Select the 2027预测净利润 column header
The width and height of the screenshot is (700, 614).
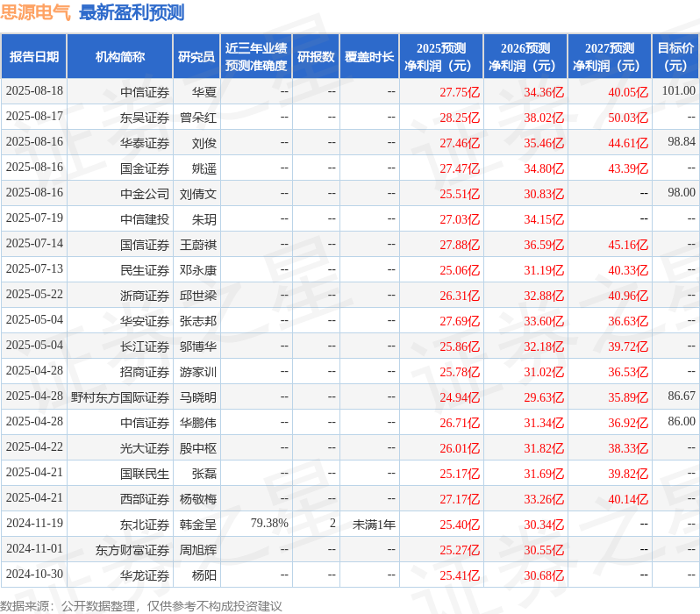610,57
